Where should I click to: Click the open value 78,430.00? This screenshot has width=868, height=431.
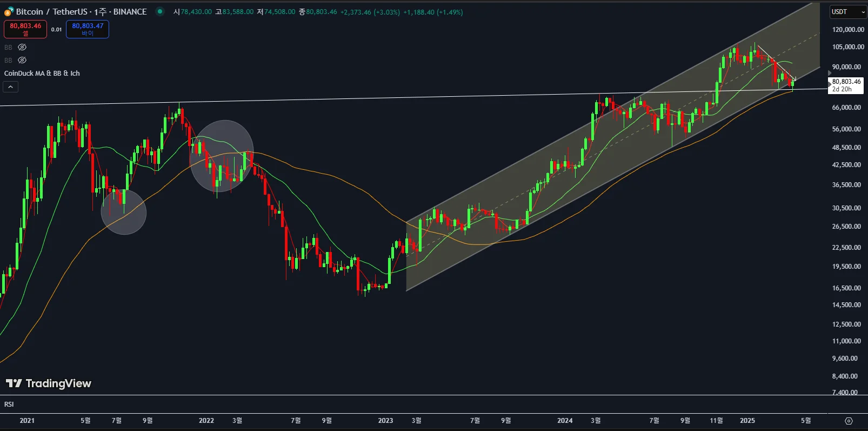pyautogui.click(x=196, y=12)
